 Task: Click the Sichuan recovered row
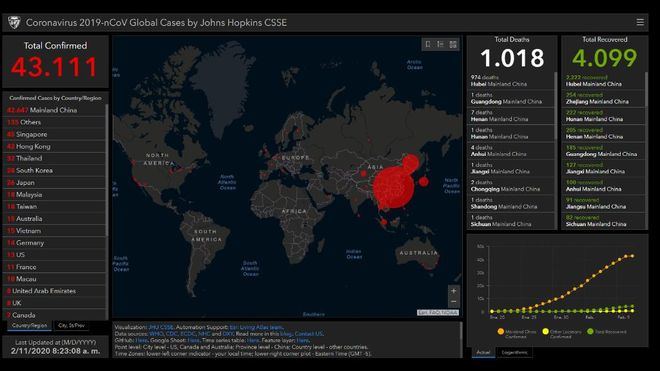604,221
